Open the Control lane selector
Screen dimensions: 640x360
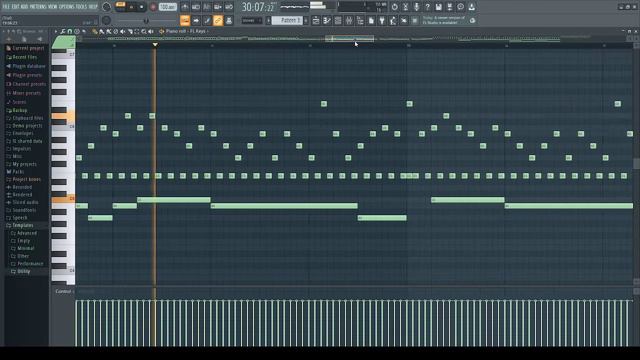click(64, 291)
